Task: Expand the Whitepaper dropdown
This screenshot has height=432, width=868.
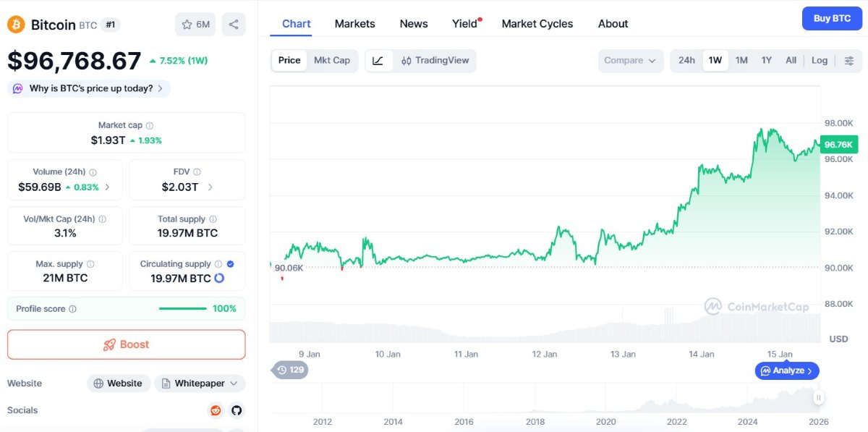Action: point(200,384)
